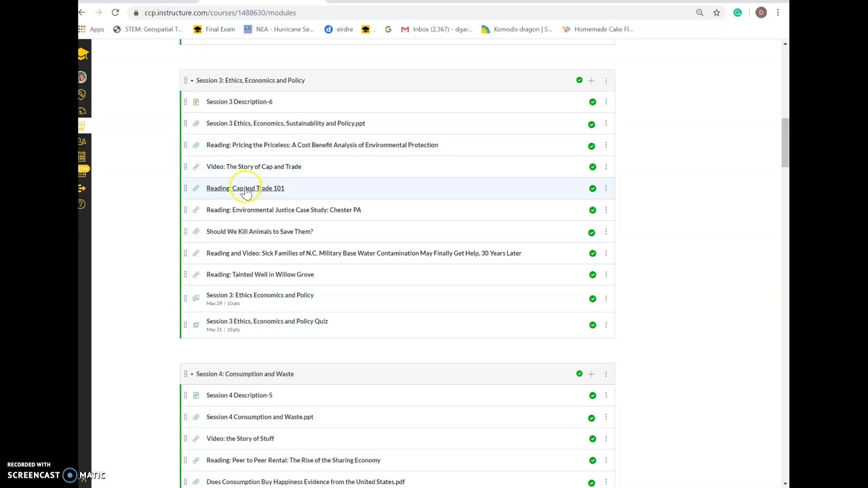868x488 pixels.
Task: Open Reading: Cap and Trade 101 link
Action: [245, 188]
